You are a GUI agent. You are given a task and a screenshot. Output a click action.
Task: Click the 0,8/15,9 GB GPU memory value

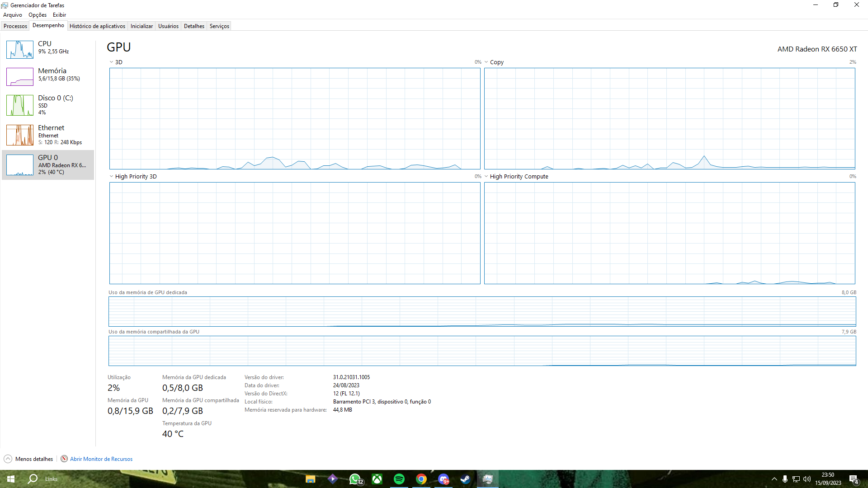point(130,411)
